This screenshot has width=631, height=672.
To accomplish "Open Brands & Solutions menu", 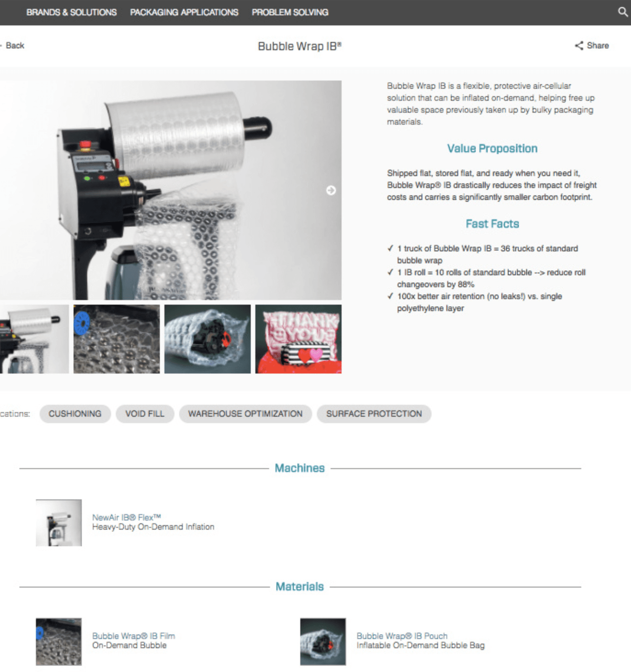I will (72, 12).
